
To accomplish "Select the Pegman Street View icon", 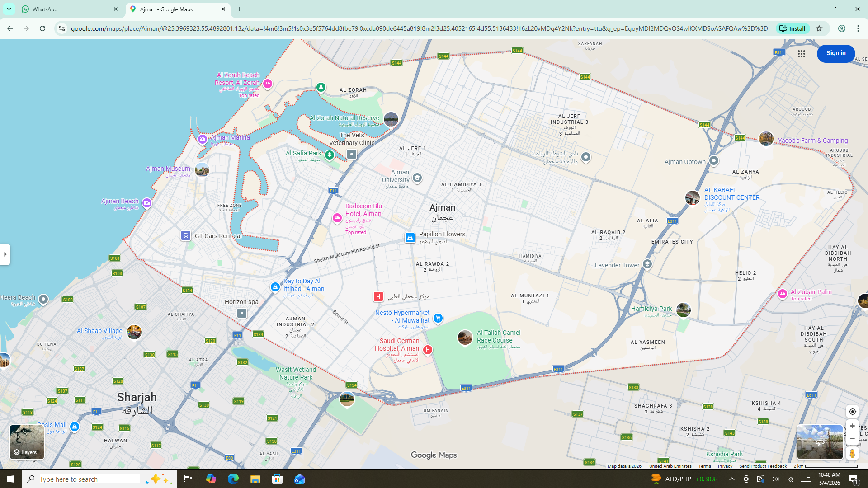I will (853, 453).
